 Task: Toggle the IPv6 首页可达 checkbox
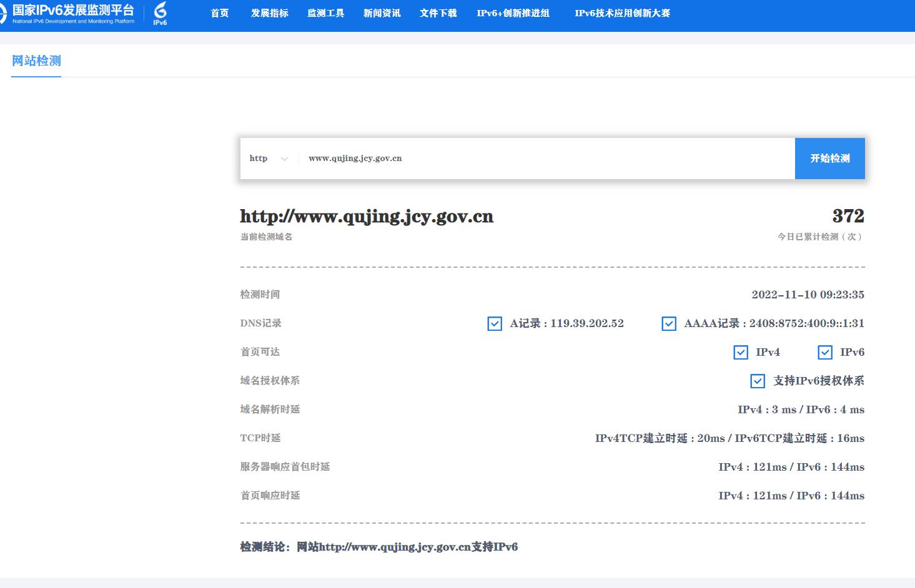coord(825,352)
